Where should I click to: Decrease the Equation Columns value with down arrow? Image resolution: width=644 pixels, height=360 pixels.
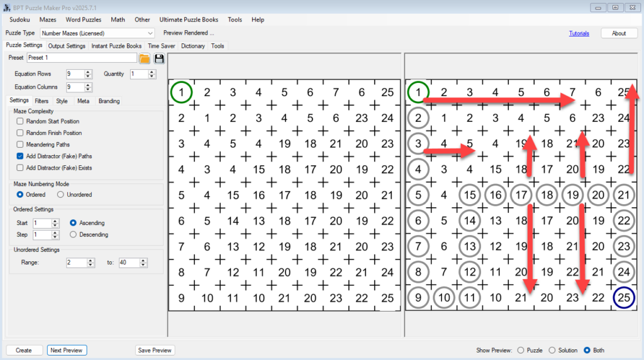click(88, 90)
